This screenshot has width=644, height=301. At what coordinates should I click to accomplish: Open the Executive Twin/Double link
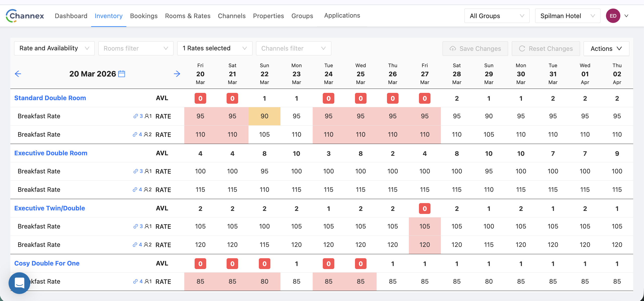point(50,208)
